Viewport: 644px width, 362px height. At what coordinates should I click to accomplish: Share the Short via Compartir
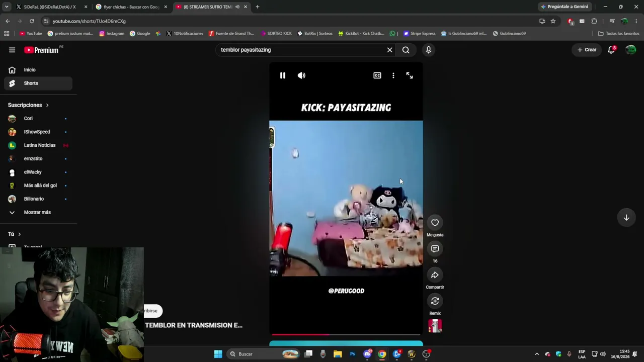tap(435, 275)
